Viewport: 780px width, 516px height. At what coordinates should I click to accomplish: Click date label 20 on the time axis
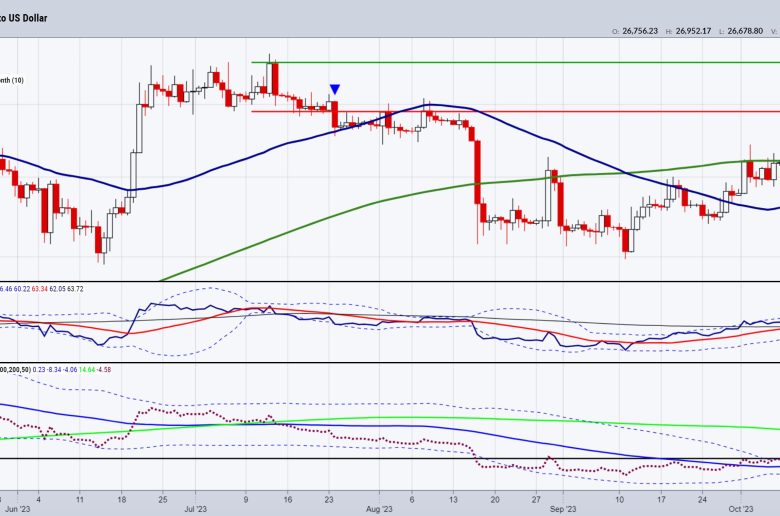(494, 500)
